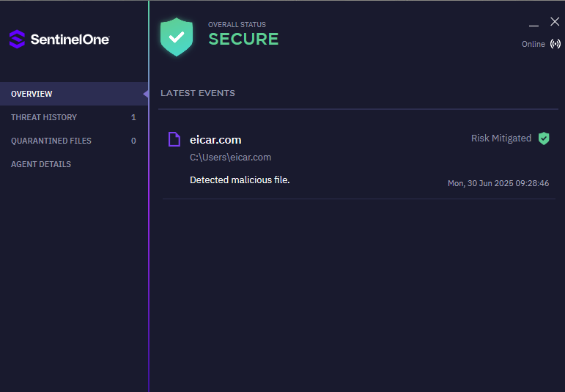
Task: Open the Overview section
Action: 32,94
